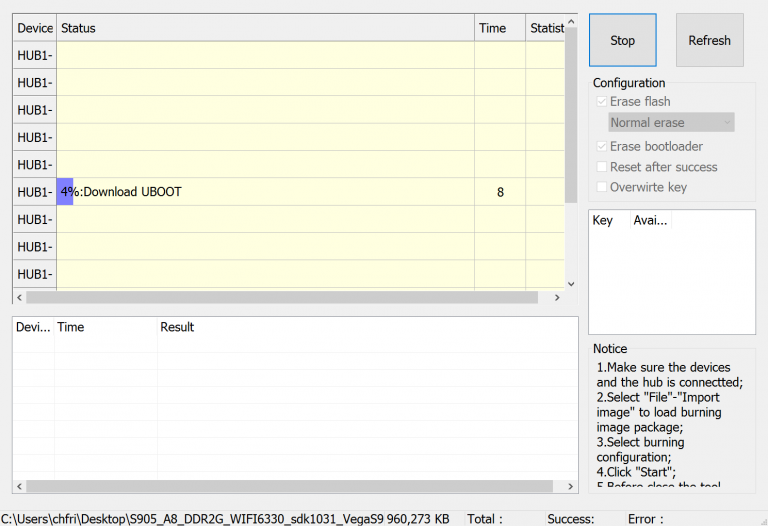Click the Statist column header

pyautogui.click(x=545, y=28)
